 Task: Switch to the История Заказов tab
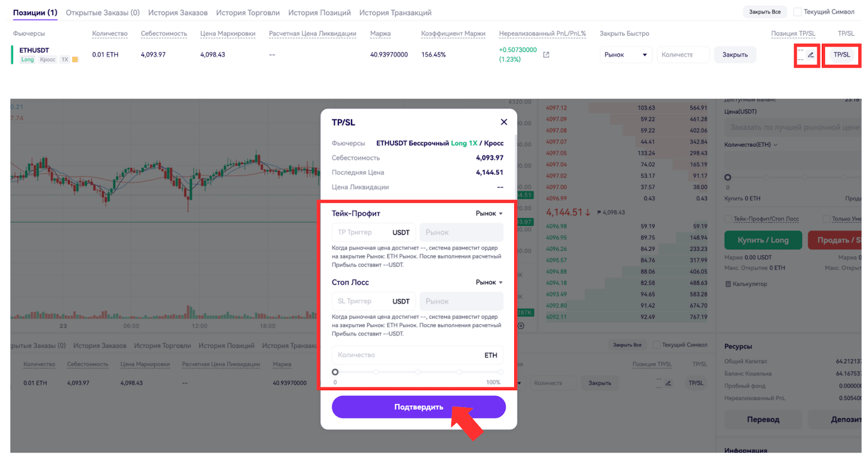point(177,12)
